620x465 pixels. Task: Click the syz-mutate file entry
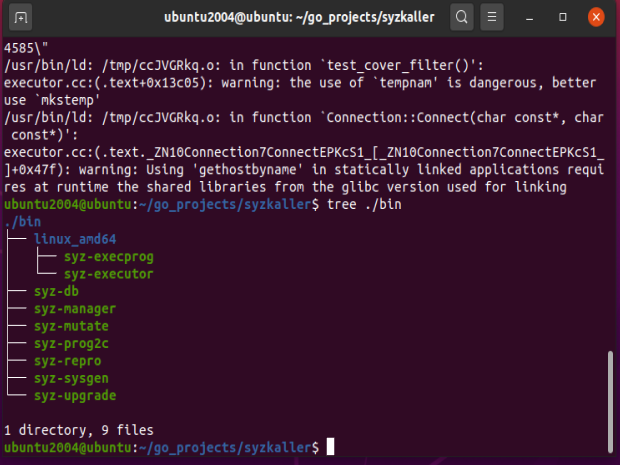point(71,326)
